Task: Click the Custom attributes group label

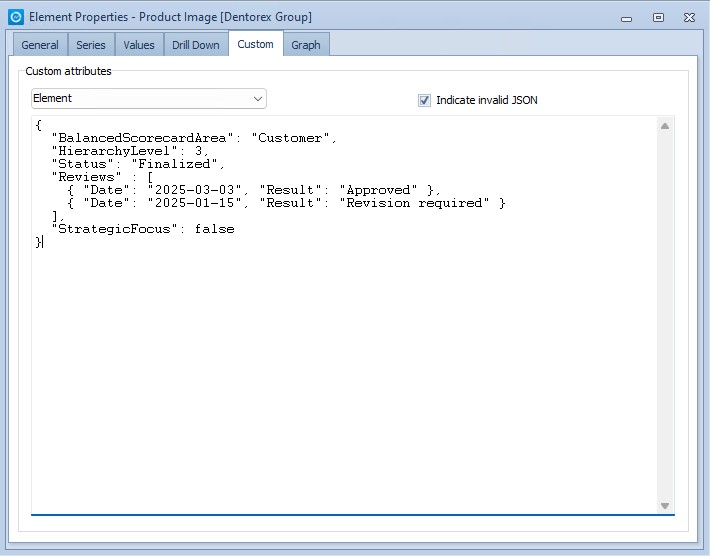Action: pyautogui.click(x=68, y=71)
